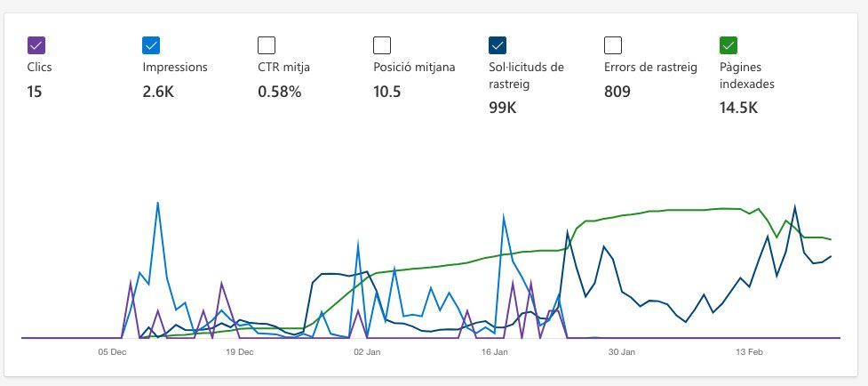Click the 13 Feb axis date

tap(749, 352)
